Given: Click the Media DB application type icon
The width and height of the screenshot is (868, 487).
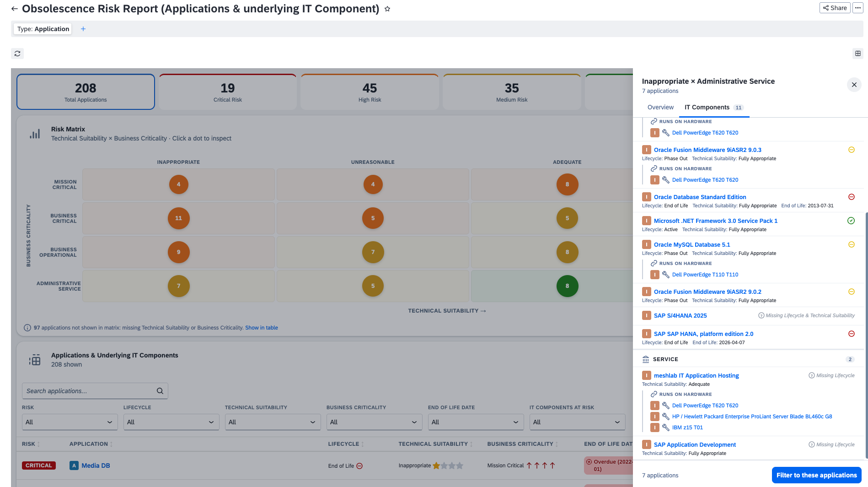Looking at the screenshot, I should [74, 465].
